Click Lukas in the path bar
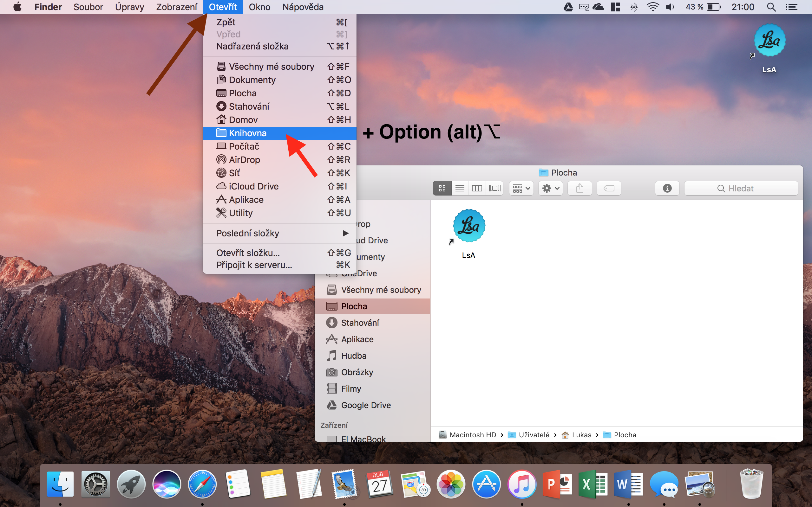The image size is (812, 507). click(581, 435)
